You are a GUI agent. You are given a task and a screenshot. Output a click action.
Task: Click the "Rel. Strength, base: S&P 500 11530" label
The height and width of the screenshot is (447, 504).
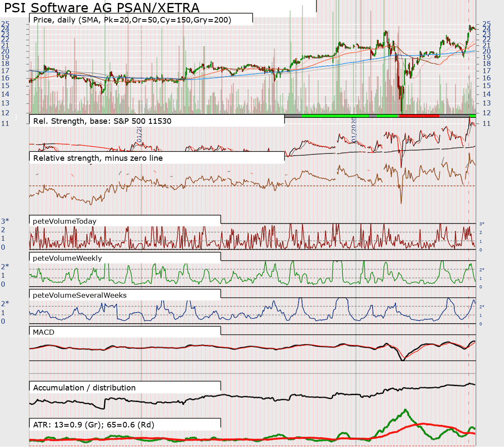102,121
